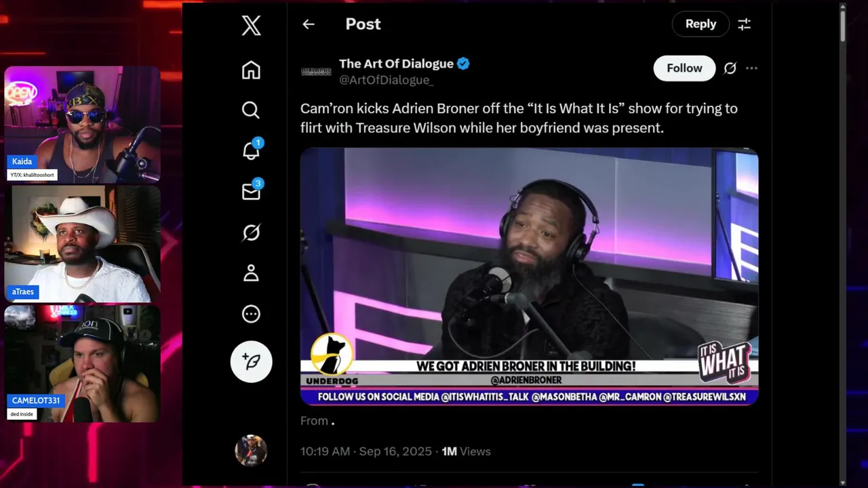Open account avatar at sidebar bottom
This screenshot has width=868, height=488.
point(251,451)
